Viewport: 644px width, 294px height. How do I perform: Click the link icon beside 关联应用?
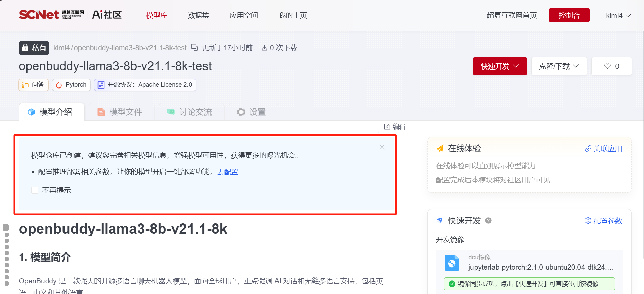click(588, 149)
